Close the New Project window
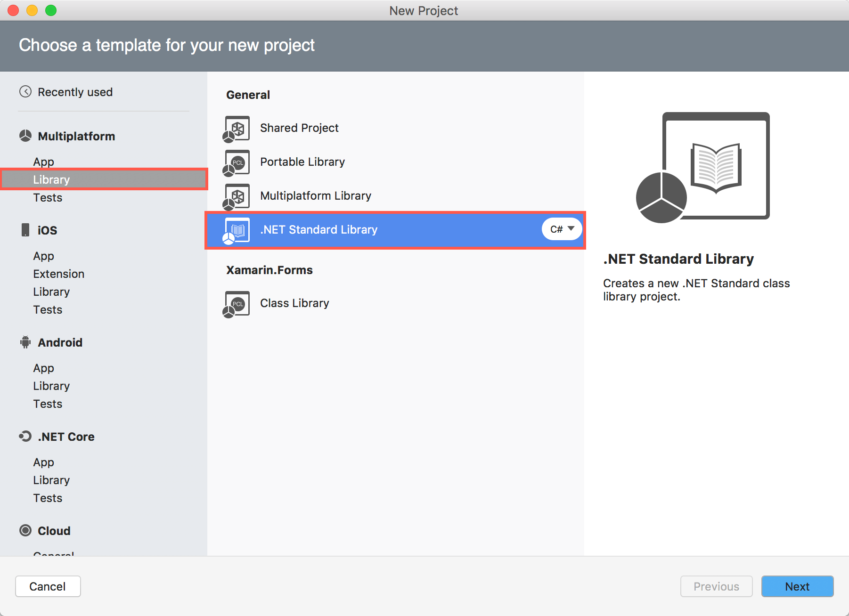849x616 pixels. 13,10
